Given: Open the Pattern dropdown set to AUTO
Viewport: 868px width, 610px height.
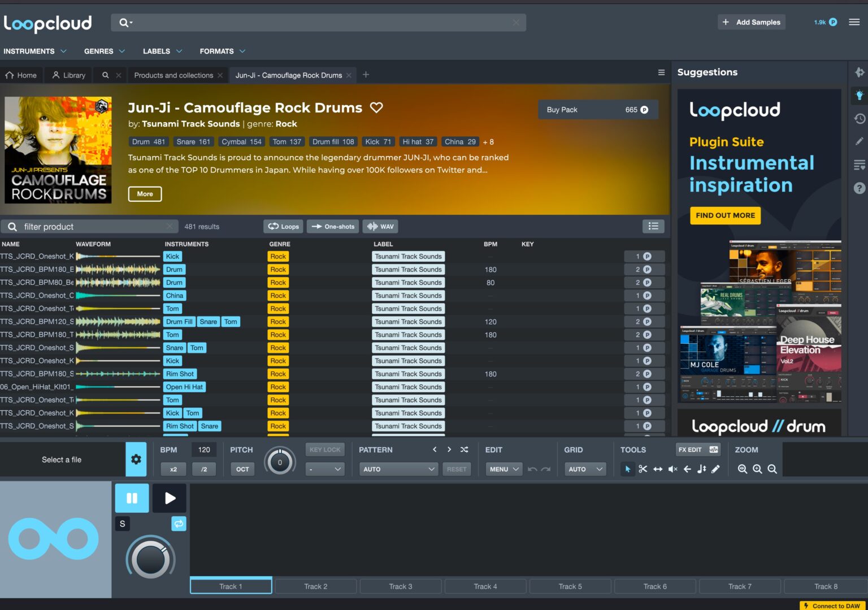Looking at the screenshot, I should pyautogui.click(x=398, y=469).
